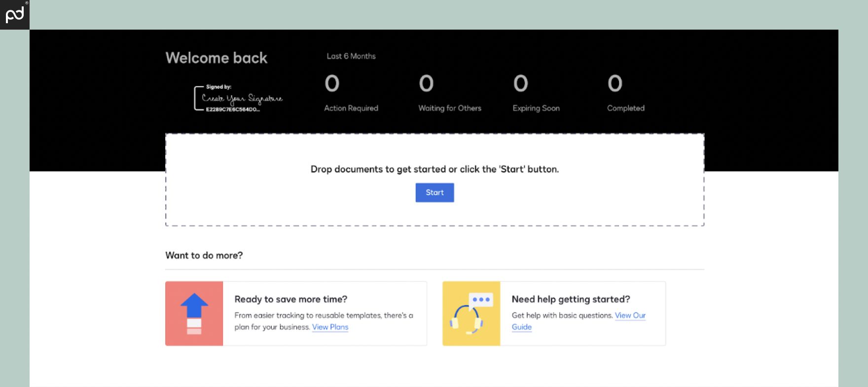Open the View Plans link
This screenshot has width=868, height=387.
click(330, 327)
